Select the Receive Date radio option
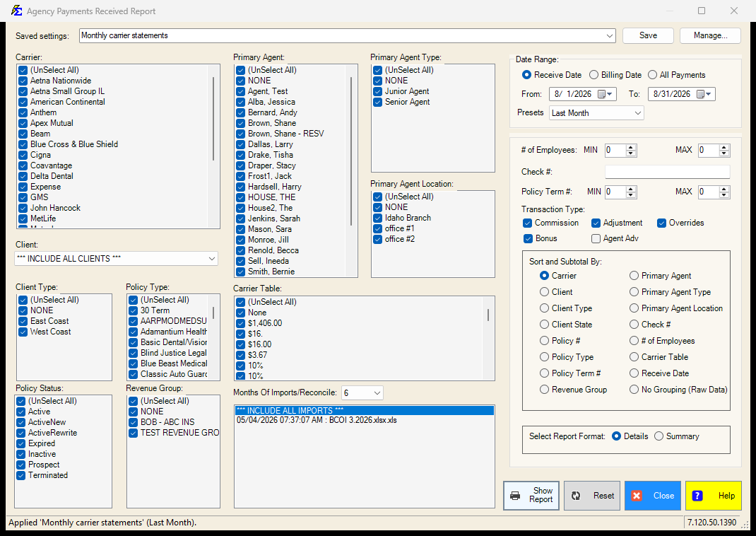756x536 pixels. point(526,75)
